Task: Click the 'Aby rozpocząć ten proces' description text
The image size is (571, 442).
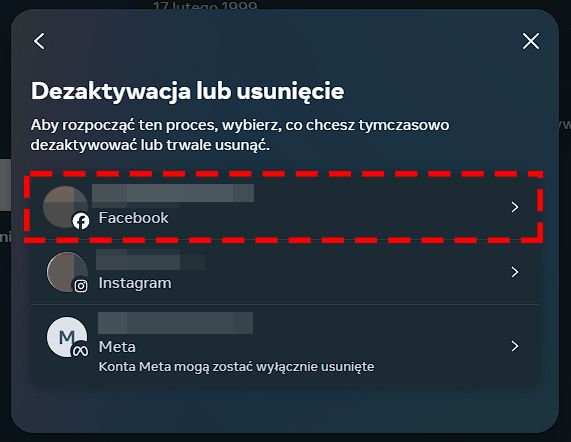Action: pyautogui.click(x=240, y=135)
